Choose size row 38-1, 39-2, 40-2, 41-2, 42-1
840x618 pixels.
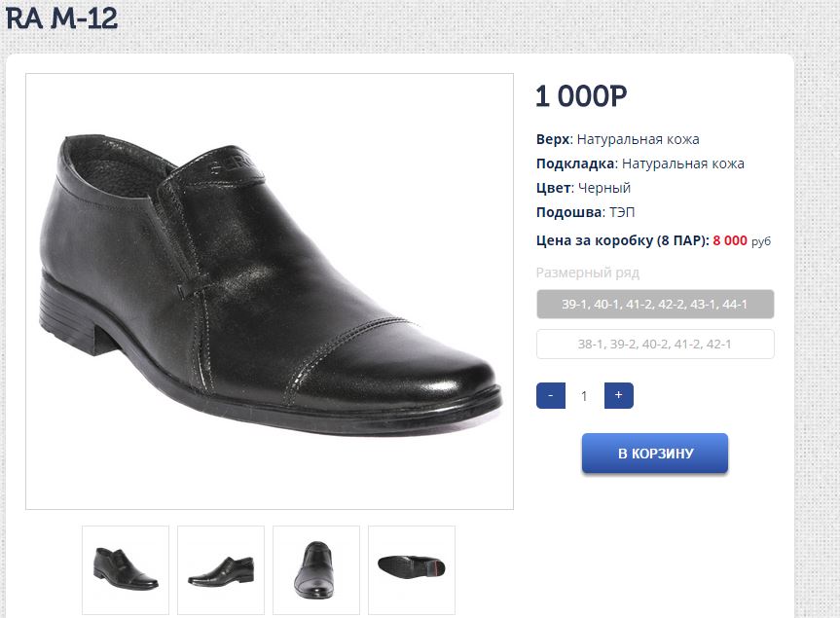(x=655, y=345)
